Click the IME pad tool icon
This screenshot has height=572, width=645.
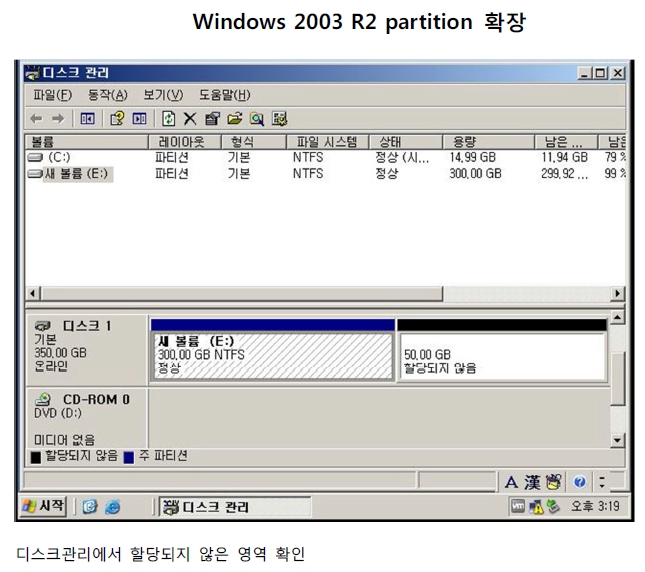pyautogui.click(x=553, y=482)
